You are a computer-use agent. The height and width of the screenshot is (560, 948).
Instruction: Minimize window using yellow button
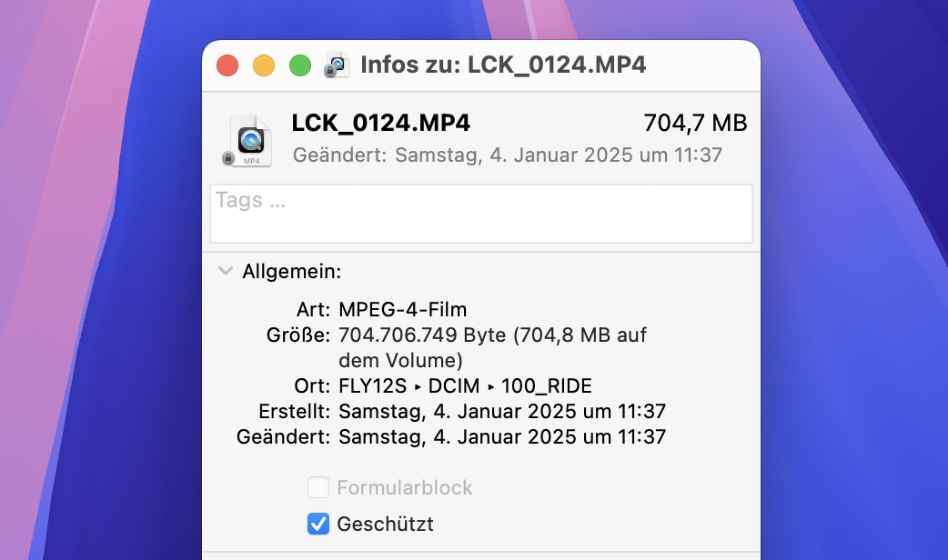264,65
